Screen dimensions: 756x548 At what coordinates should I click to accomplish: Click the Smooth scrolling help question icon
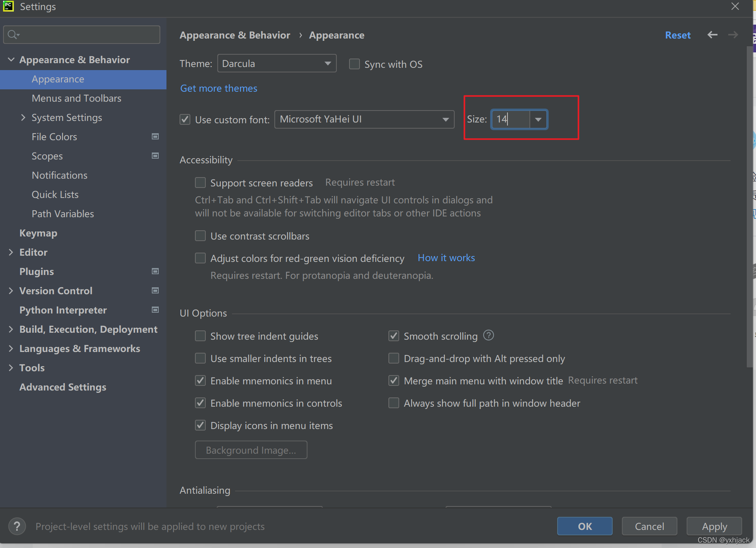[489, 335]
